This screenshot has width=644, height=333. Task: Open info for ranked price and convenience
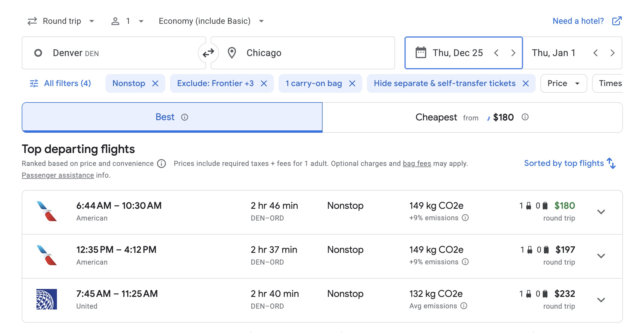click(x=161, y=164)
